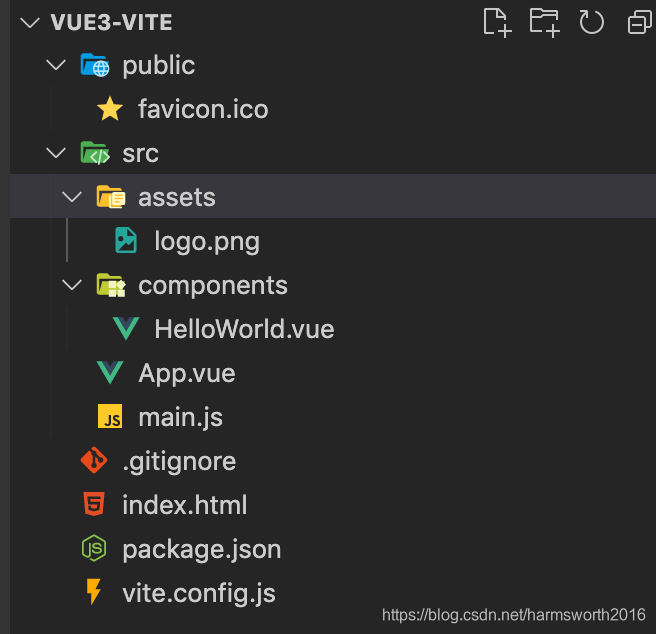The width and height of the screenshot is (656, 634).
Task: Collapse the VUE3-VITE root chevron
Action: pyautogui.click(x=30, y=23)
